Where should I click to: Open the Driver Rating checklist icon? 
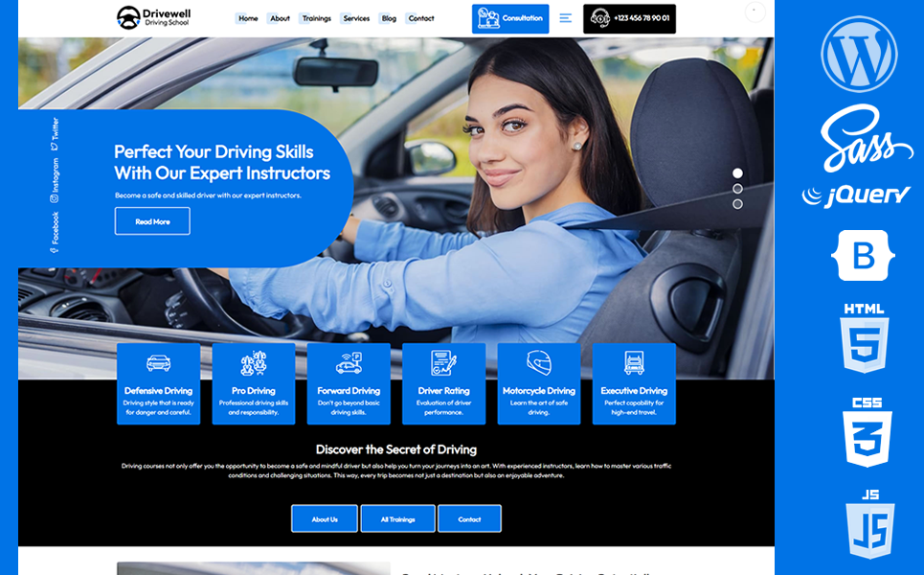(443, 363)
